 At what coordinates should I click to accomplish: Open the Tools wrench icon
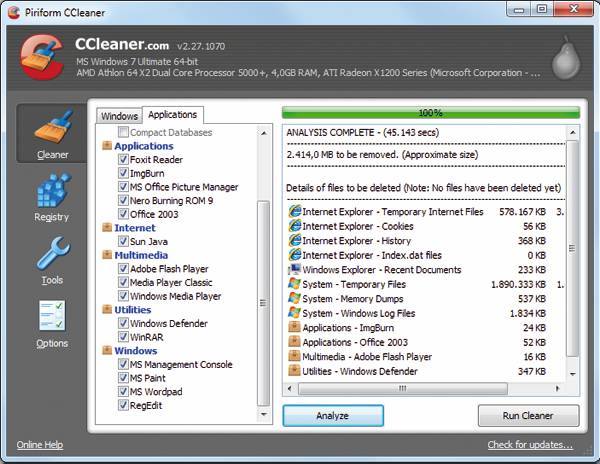coord(52,259)
